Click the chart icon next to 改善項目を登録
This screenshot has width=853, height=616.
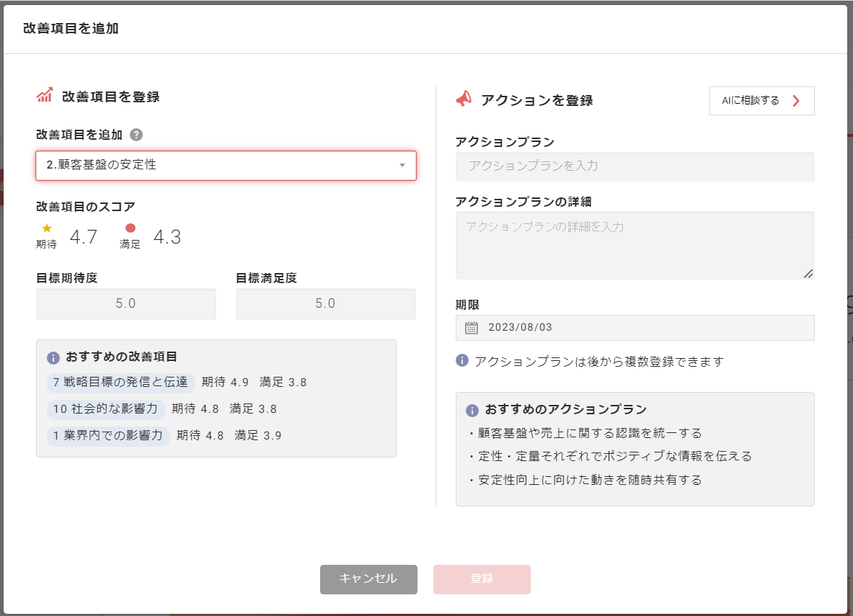coord(45,96)
